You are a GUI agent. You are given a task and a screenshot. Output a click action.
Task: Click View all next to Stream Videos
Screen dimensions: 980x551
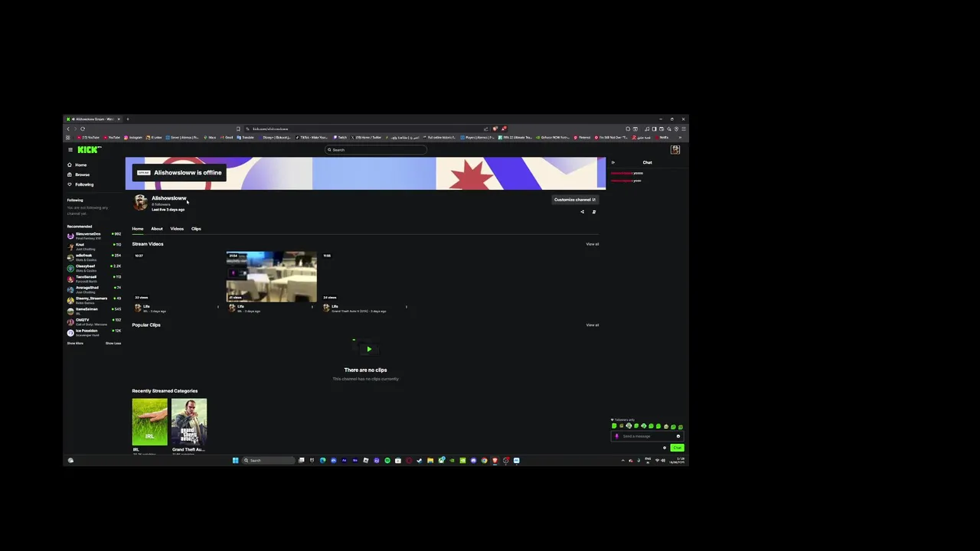tap(593, 244)
